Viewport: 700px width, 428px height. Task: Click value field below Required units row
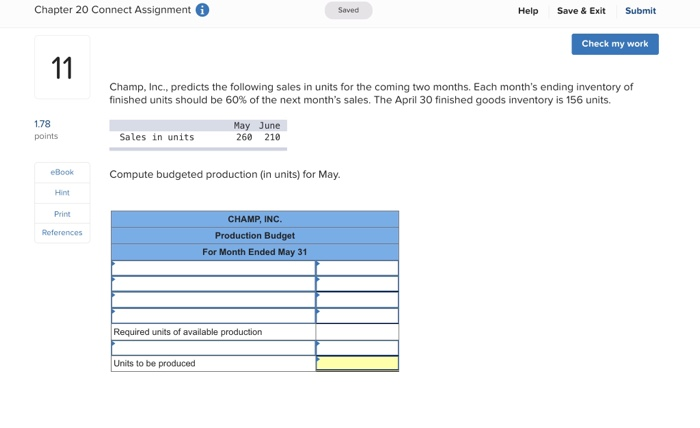coord(357,348)
